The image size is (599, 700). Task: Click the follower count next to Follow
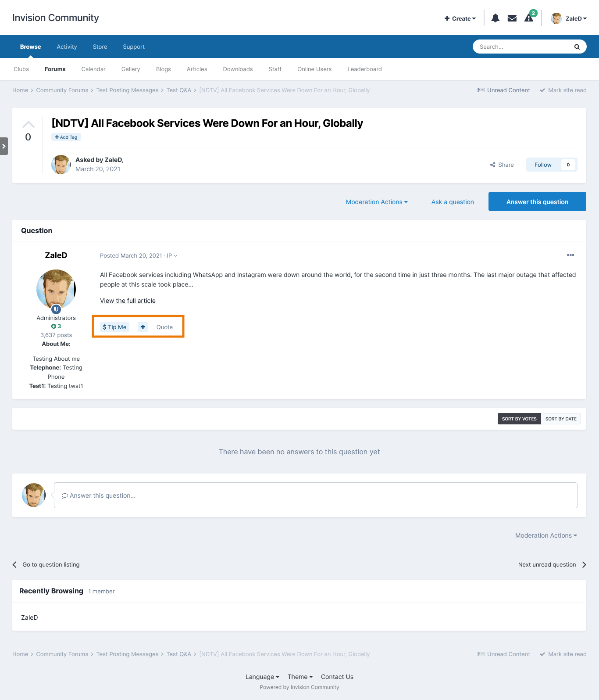tap(568, 165)
